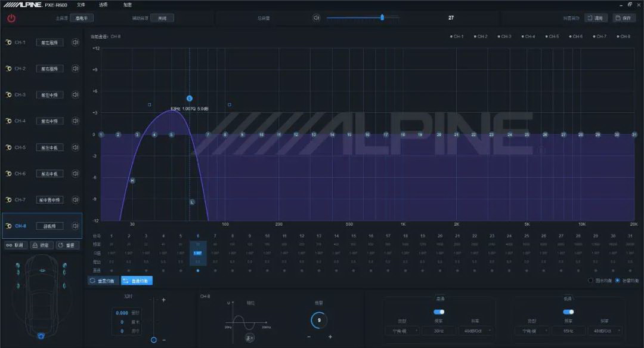The image size is (644, 348).
Task: Lower gain with the minus below knob
Action: [309, 337]
